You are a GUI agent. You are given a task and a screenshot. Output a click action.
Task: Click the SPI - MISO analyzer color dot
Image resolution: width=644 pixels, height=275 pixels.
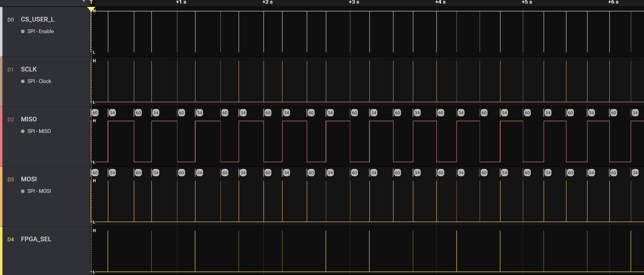tap(23, 131)
